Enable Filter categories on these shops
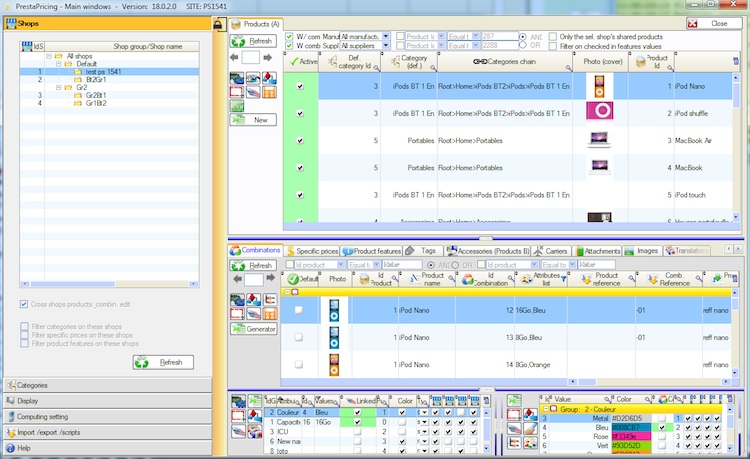Image resolution: width=750 pixels, height=459 pixels. click(x=25, y=326)
